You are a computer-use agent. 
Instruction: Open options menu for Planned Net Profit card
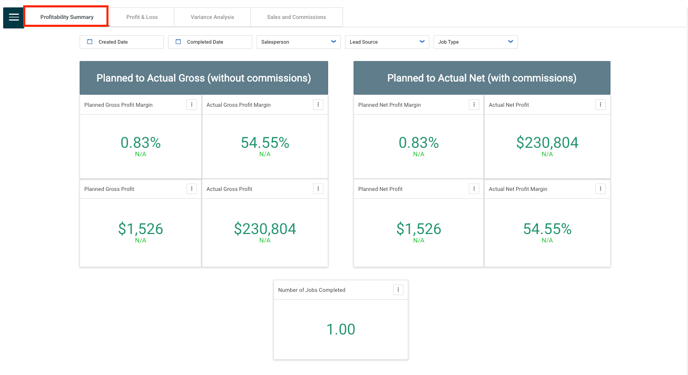pyautogui.click(x=474, y=189)
